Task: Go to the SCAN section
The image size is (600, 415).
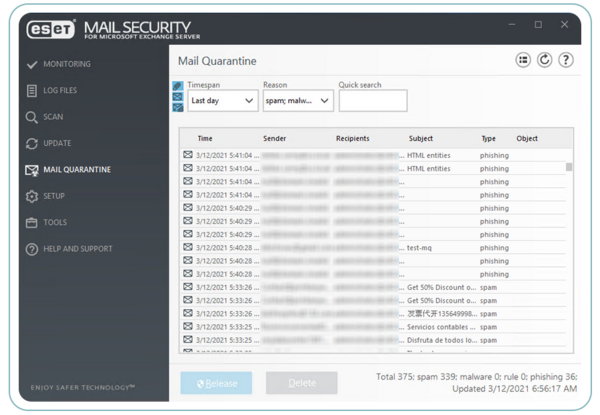Action: point(53,117)
